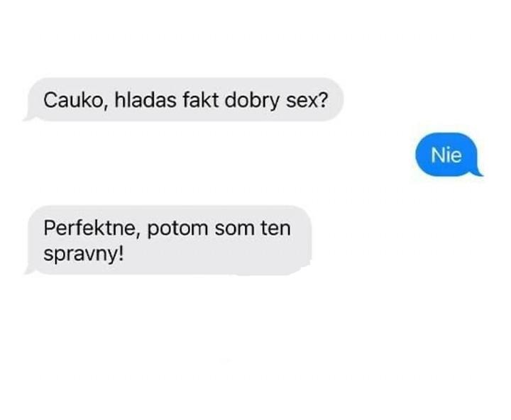This screenshot has width=511, height=420.
Task: Select the gray bubble starting with 'Cauko'
Action: (184, 99)
